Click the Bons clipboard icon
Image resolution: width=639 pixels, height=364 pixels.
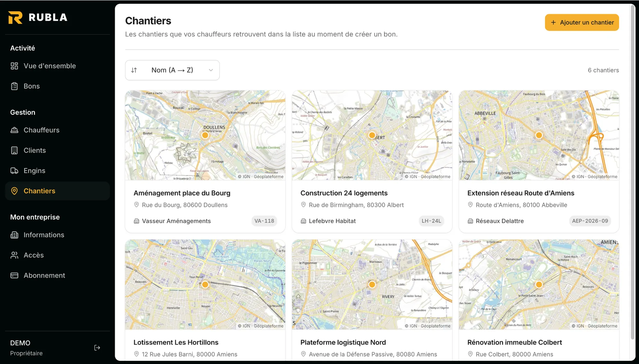14,86
